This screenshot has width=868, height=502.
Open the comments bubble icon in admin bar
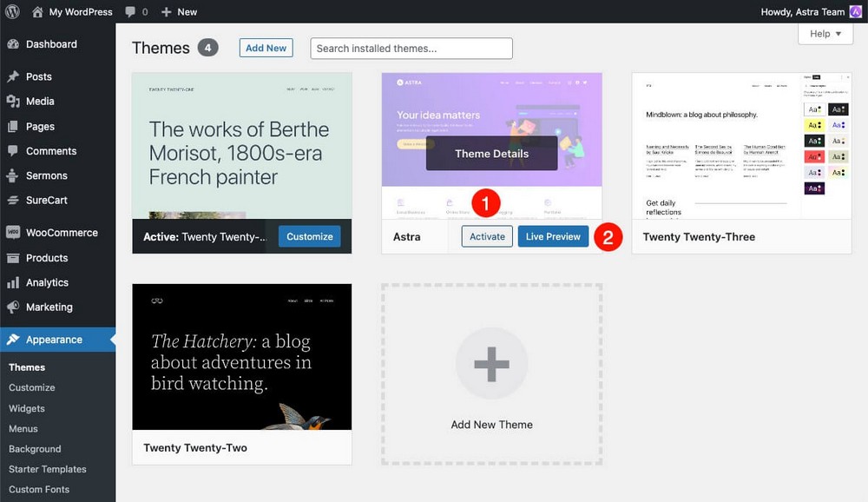(130, 11)
